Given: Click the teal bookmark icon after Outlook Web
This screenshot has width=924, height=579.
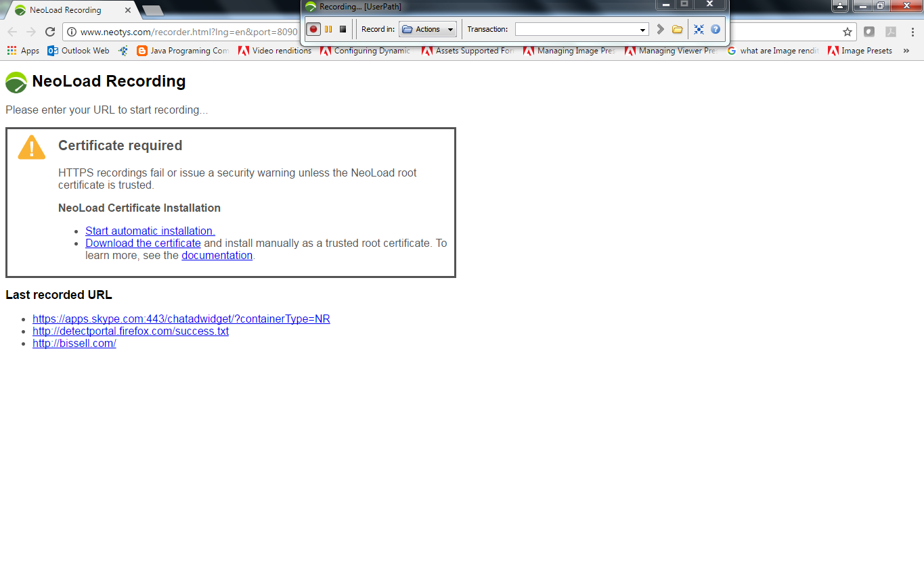Looking at the screenshot, I should [123, 51].
